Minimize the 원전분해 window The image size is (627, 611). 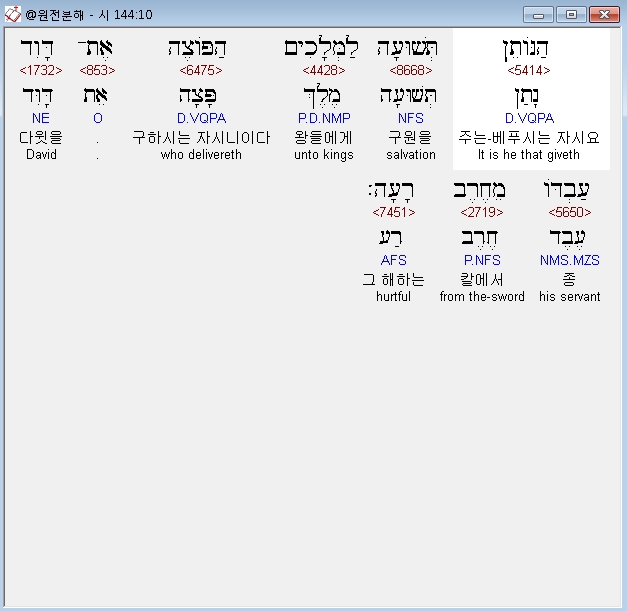(x=538, y=15)
